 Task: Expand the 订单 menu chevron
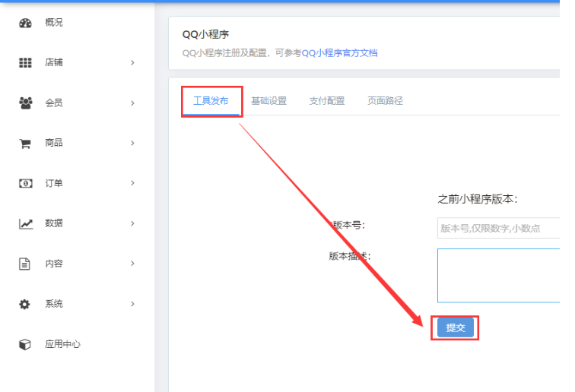point(132,183)
